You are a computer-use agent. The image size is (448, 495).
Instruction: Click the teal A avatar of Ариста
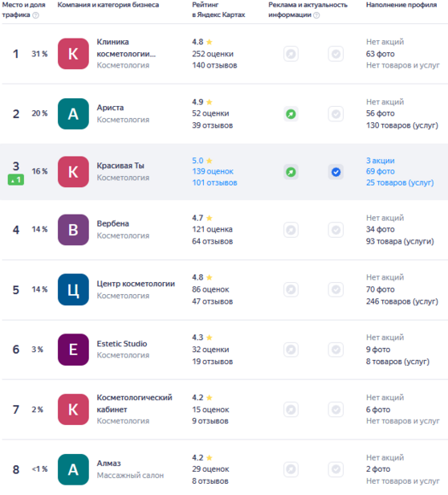[x=73, y=113]
